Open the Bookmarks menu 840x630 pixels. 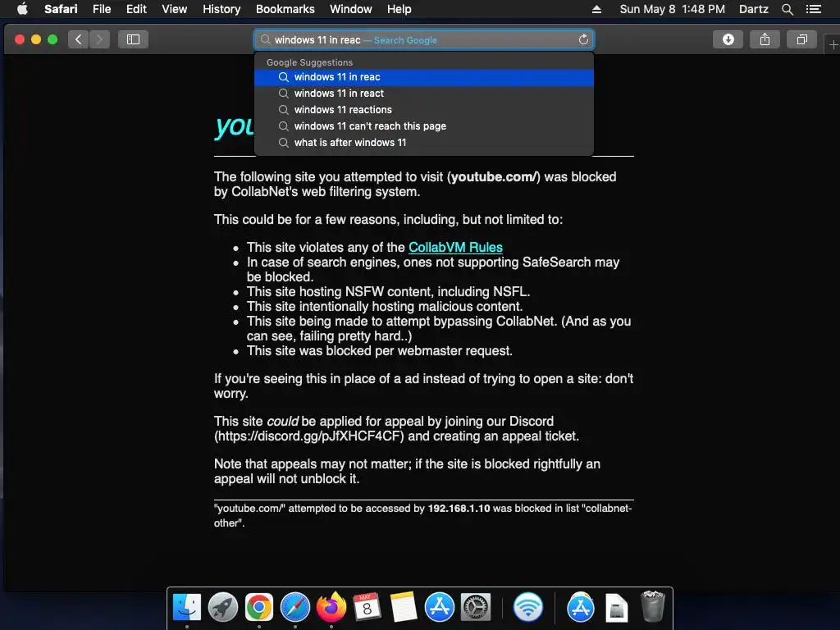click(x=285, y=9)
